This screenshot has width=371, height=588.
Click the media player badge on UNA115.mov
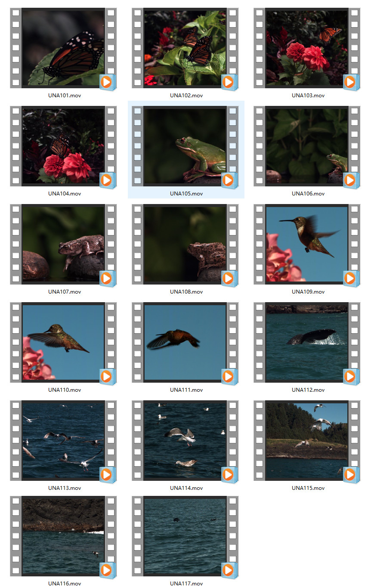pyautogui.click(x=351, y=475)
